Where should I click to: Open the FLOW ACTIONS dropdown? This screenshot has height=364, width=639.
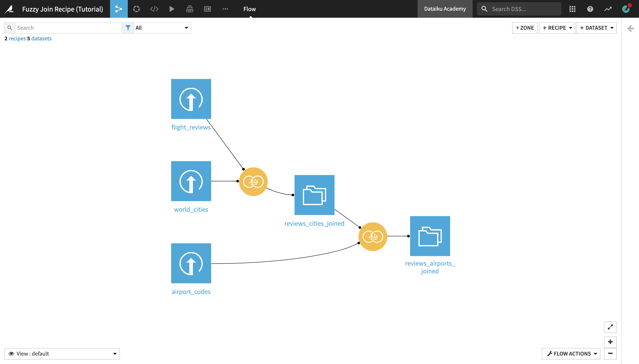click(x=571, y=354)
